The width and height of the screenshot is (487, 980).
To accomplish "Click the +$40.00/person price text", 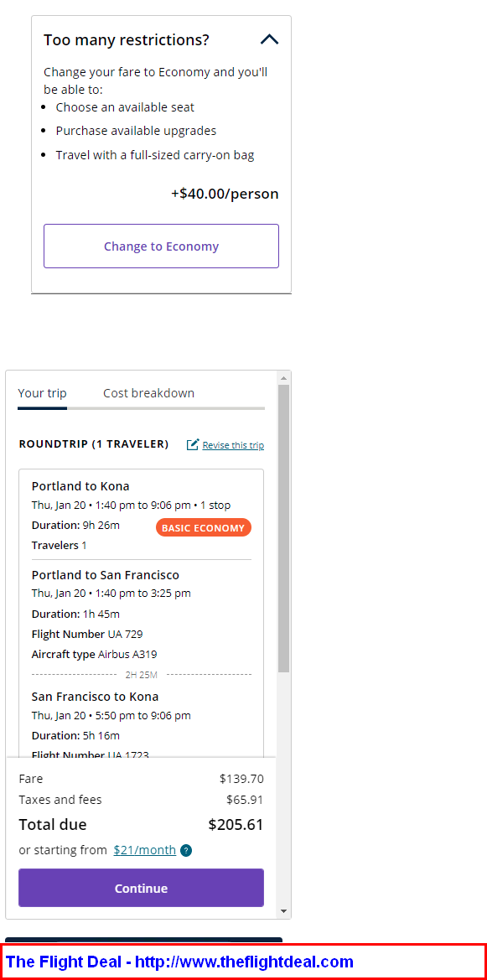I will pos(225,194).
